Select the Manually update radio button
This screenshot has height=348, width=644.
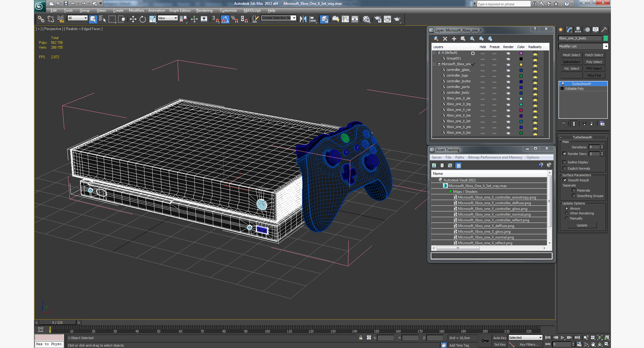tap(567, 218)
